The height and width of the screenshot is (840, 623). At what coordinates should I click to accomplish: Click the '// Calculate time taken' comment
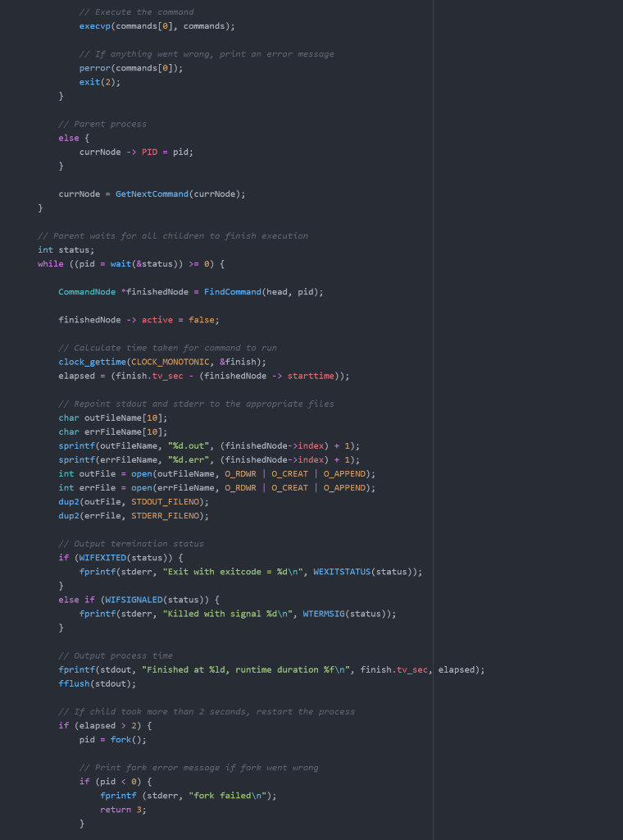coord(167,348)
